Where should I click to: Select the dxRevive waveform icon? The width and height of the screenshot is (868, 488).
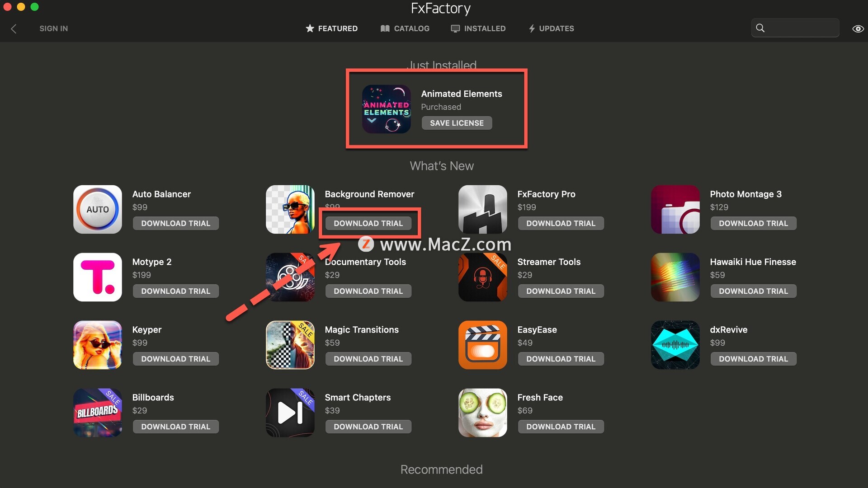point(675,345)
